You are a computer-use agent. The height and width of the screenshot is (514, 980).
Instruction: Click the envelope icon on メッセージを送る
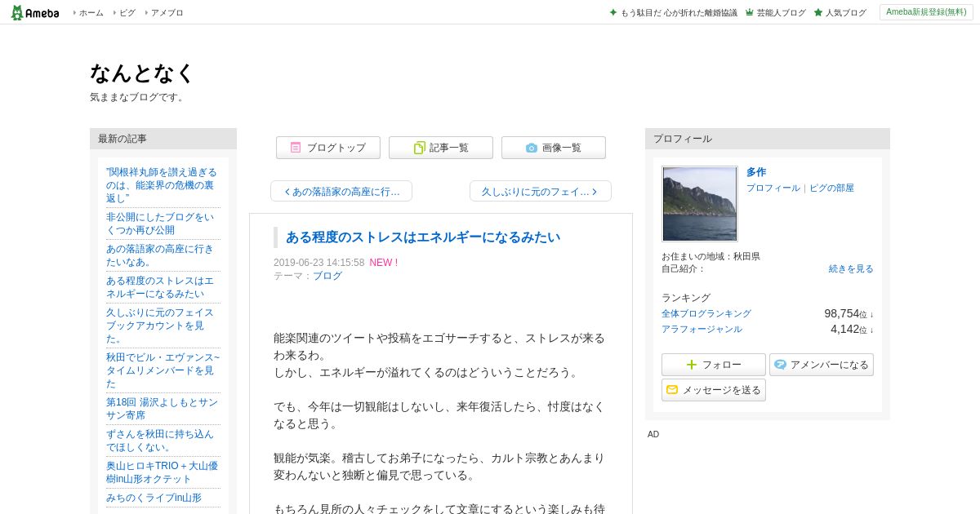[x=672, y=390]
